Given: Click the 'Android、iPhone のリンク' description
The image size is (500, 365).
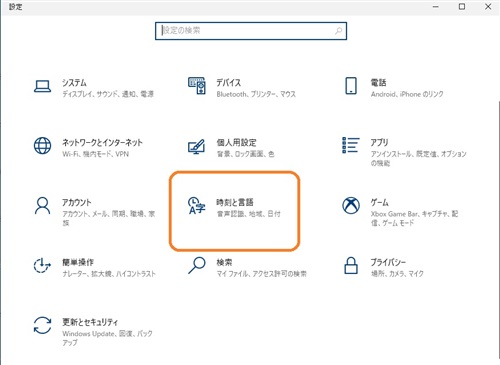Looking at the screenshot, I should tap(407, 94).
